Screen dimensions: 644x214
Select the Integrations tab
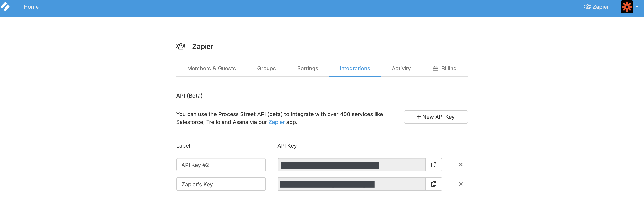355,68
